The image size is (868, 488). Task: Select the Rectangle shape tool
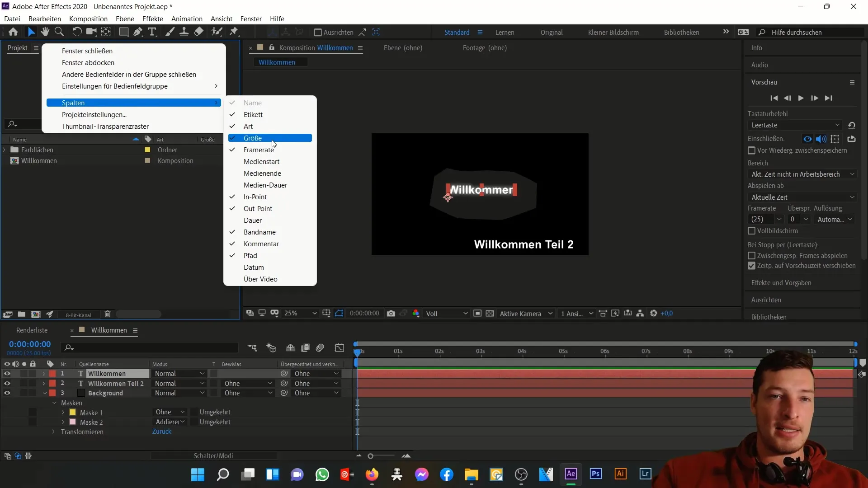(x=123, y=32)
